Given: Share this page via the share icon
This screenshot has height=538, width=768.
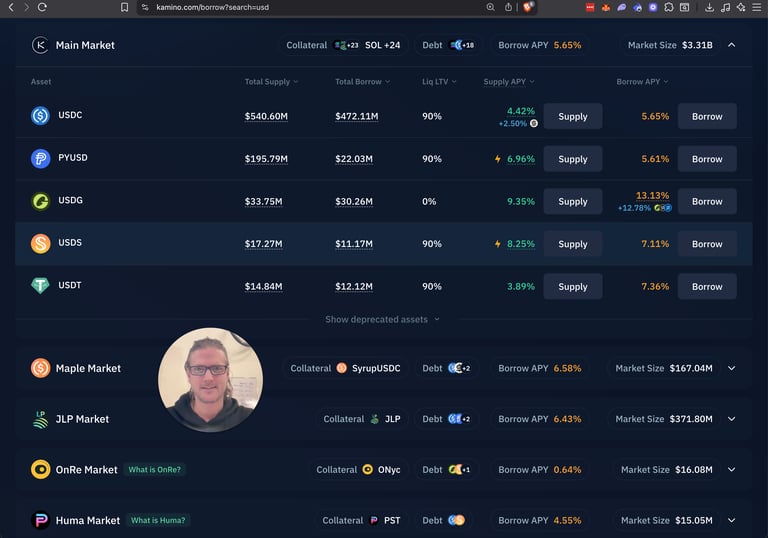Looking at the screenshot, I should [x=508, y=7].
